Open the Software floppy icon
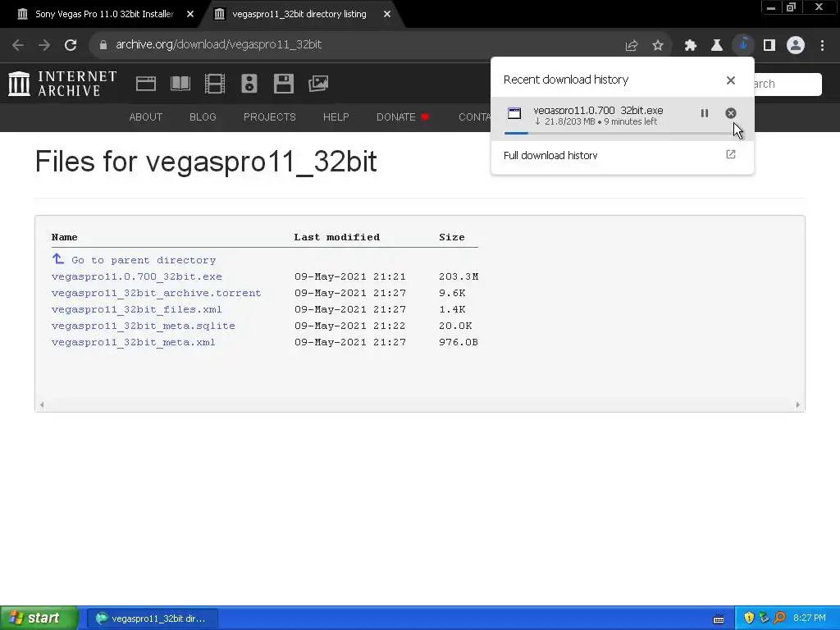The image size is (840, 630). pyautogui.click(x=283, y=84)
